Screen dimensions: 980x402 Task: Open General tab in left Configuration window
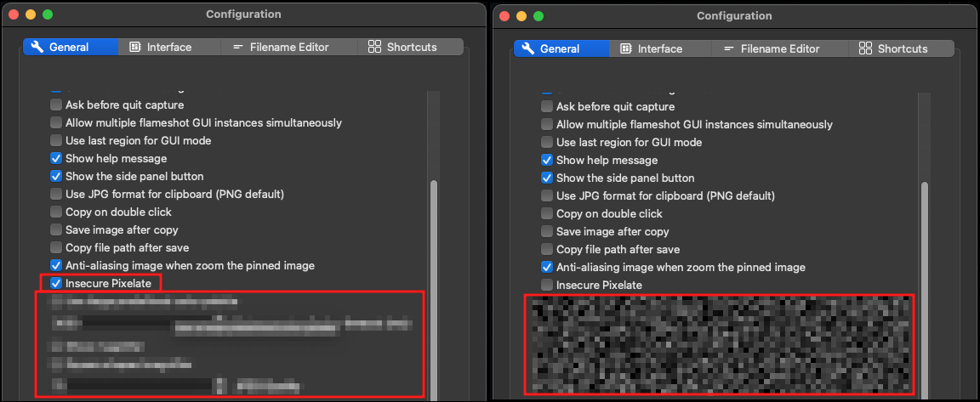[71, 47]
